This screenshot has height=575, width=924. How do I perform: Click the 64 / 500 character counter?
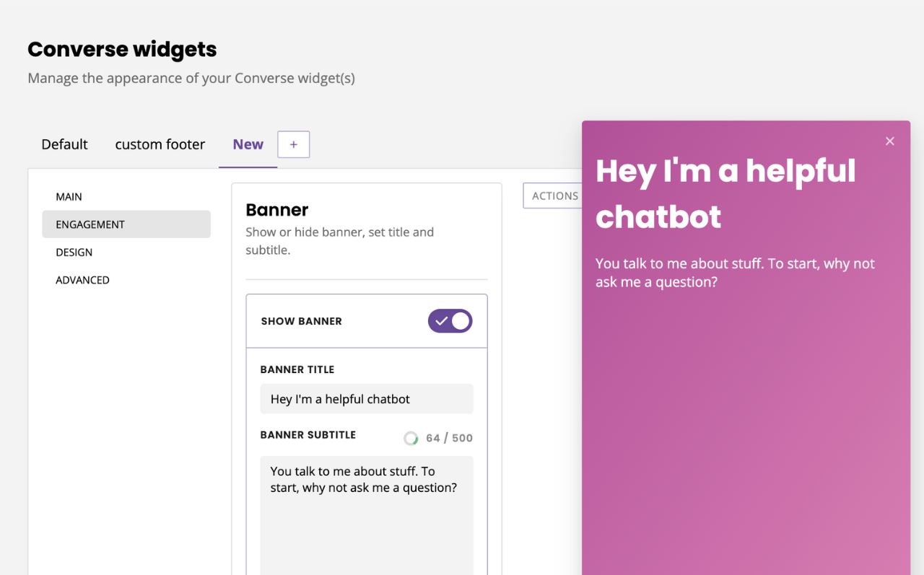coord(449,438)
